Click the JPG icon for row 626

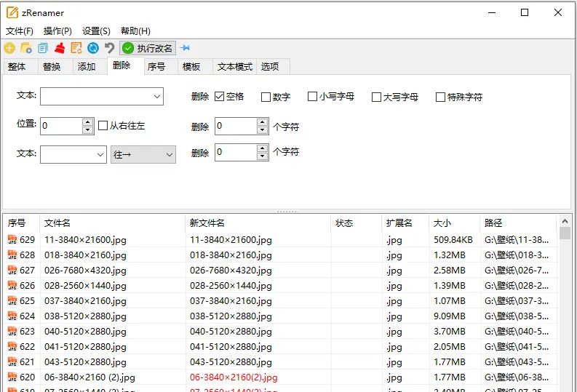click(12, 285)
